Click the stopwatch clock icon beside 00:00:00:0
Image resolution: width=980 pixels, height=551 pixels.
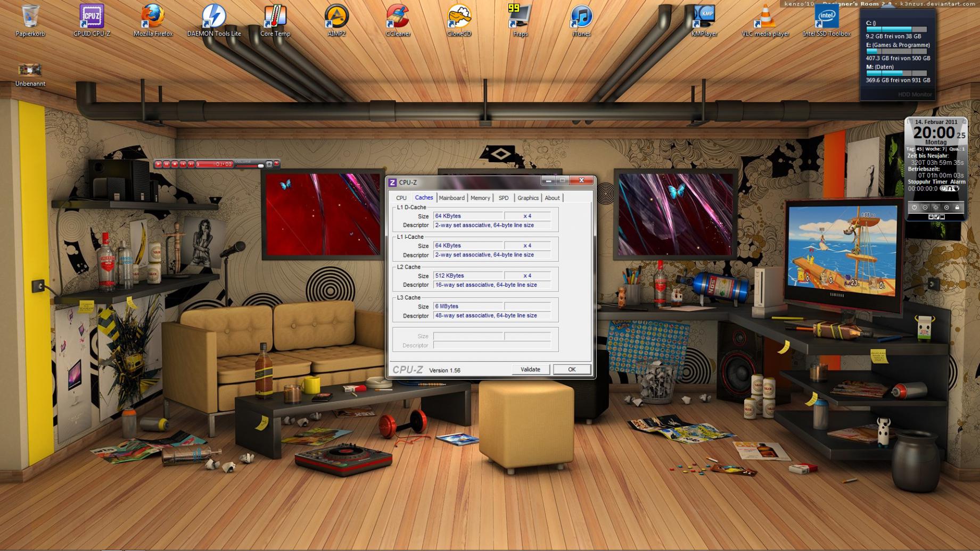coord(945,189)
